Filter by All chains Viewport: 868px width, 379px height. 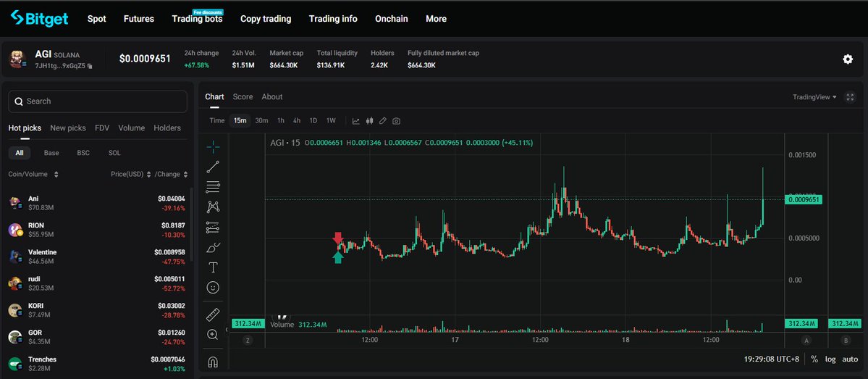[x=20, y=153]
